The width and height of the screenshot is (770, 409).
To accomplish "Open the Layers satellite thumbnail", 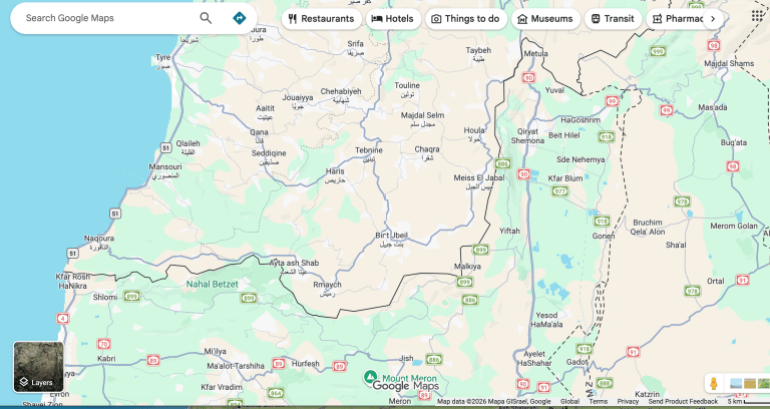I will [x=38, y=366].
